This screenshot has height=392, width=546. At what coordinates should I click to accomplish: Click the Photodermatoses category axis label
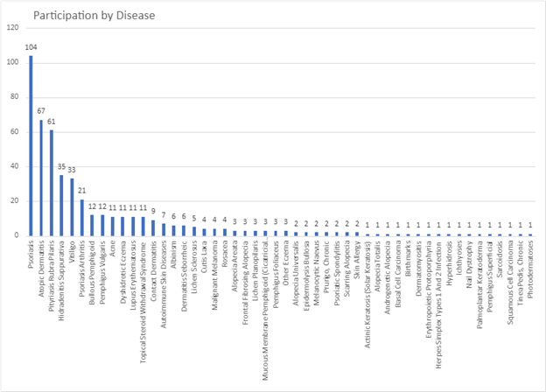point(530,262)
